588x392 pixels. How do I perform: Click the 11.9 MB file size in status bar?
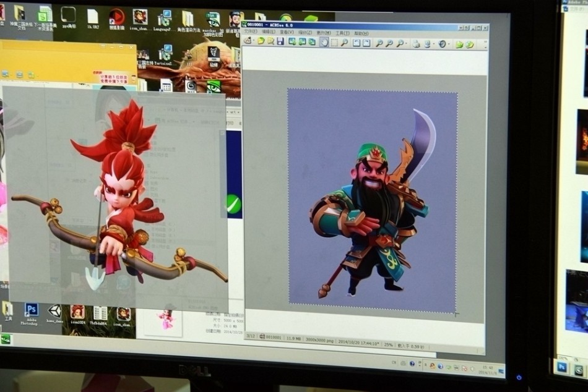coord(293,338)
